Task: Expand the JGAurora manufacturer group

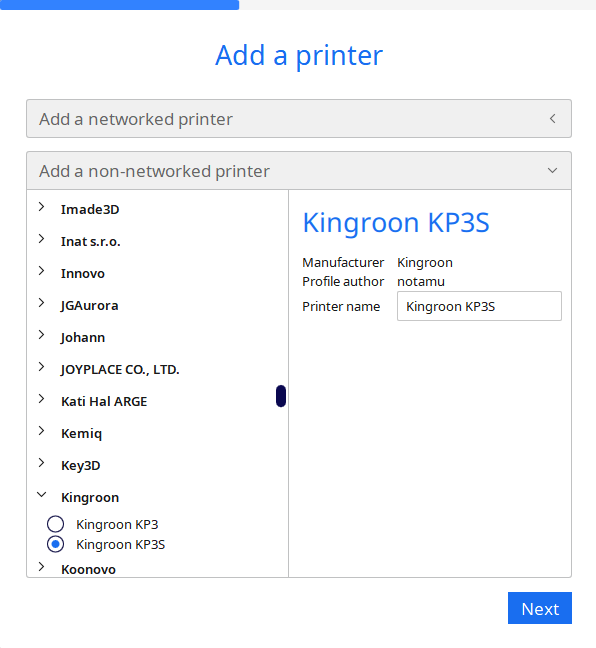Action: tap(41, 303)
